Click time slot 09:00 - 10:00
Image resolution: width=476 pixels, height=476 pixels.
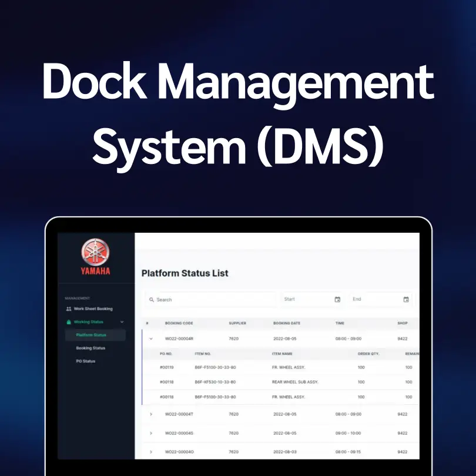pos(348,433)
